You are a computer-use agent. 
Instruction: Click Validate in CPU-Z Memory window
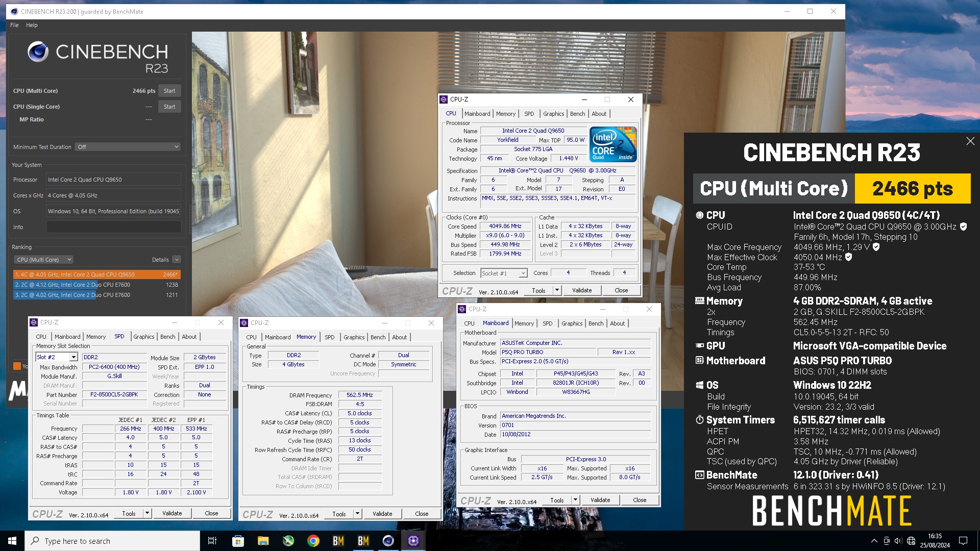click(x=382, y=514)
